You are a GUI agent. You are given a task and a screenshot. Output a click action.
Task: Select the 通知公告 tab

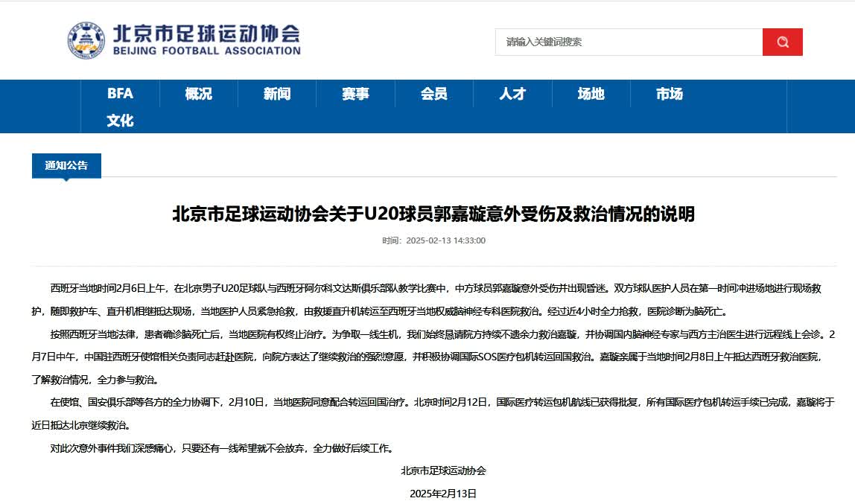(x=66, y=165)
